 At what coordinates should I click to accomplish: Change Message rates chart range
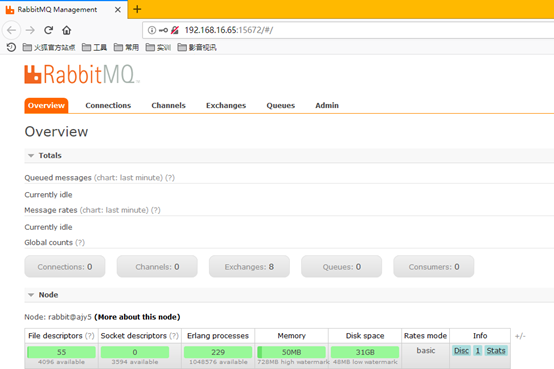114,210
